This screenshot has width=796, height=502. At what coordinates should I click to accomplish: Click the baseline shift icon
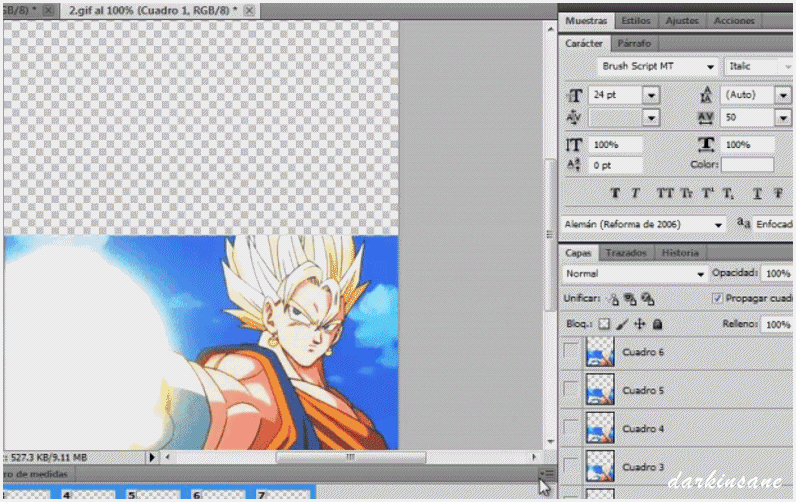click(x=574, y=165)
